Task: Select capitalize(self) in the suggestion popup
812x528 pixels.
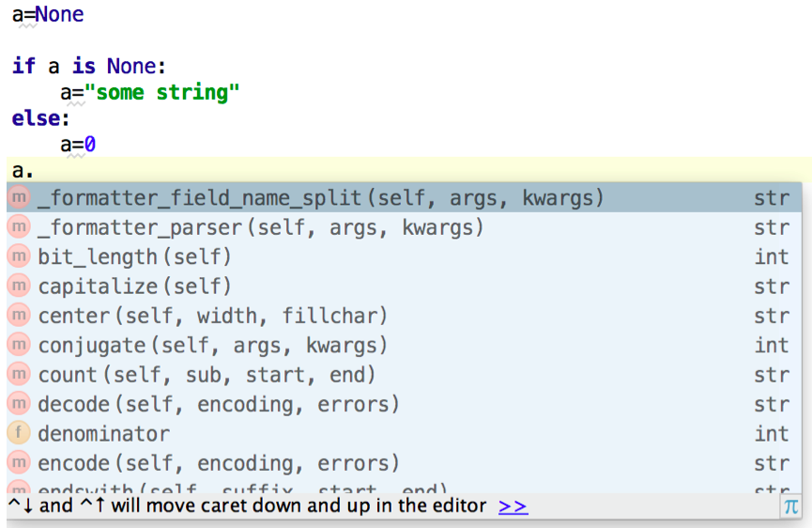Action: click(x=134, y=286)
